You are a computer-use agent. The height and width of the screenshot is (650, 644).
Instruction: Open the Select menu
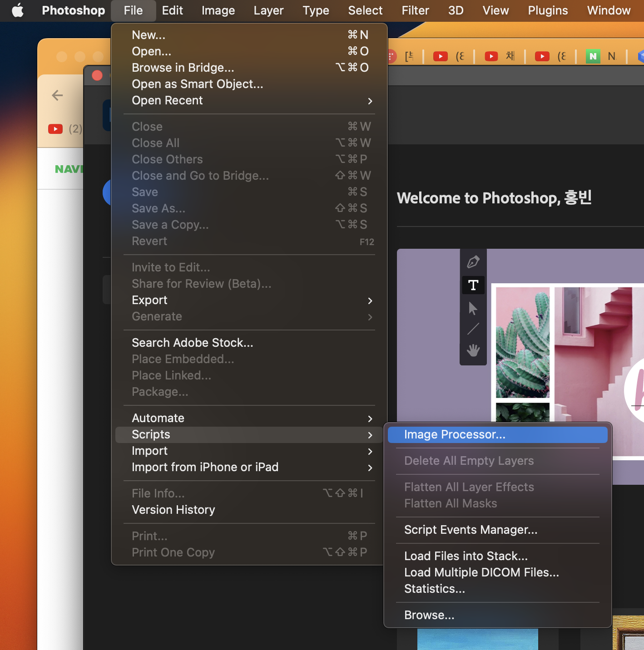(366, 10)
